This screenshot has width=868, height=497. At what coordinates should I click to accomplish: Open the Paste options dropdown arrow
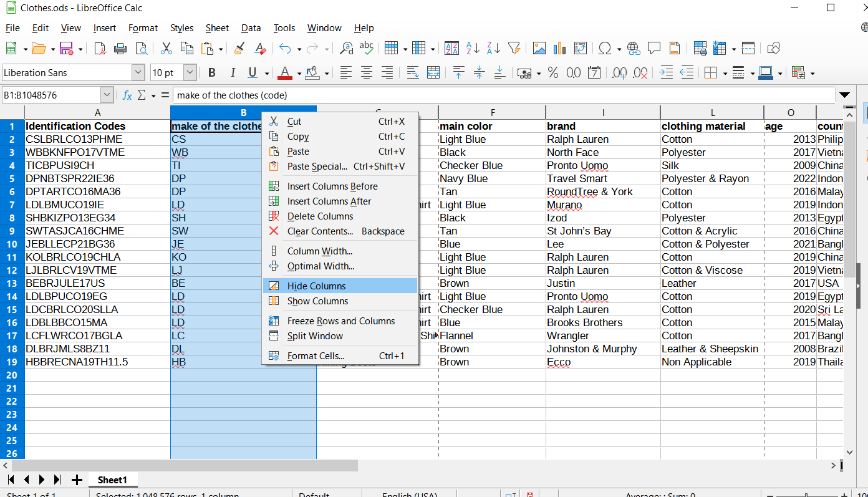coord(221,48)
